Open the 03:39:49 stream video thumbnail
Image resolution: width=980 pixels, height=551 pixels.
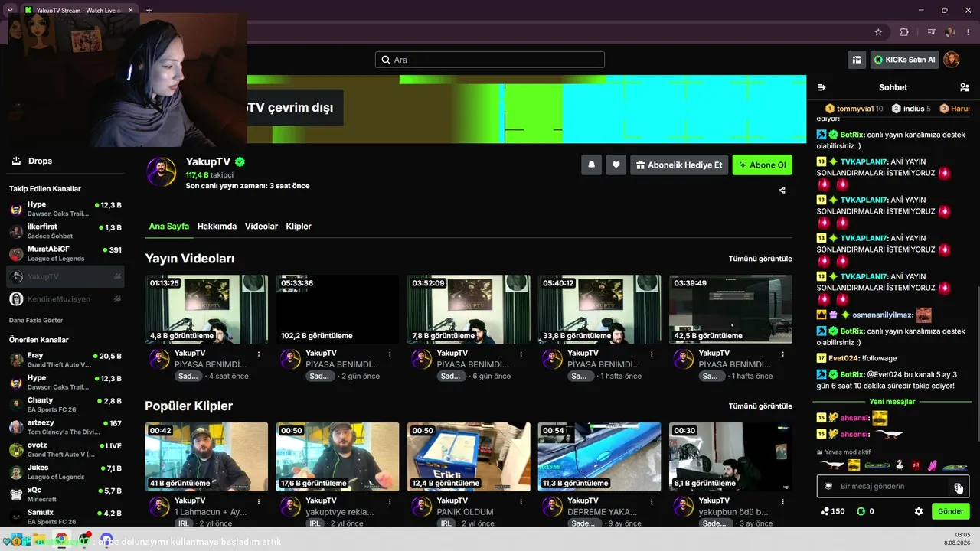point(730,310)
